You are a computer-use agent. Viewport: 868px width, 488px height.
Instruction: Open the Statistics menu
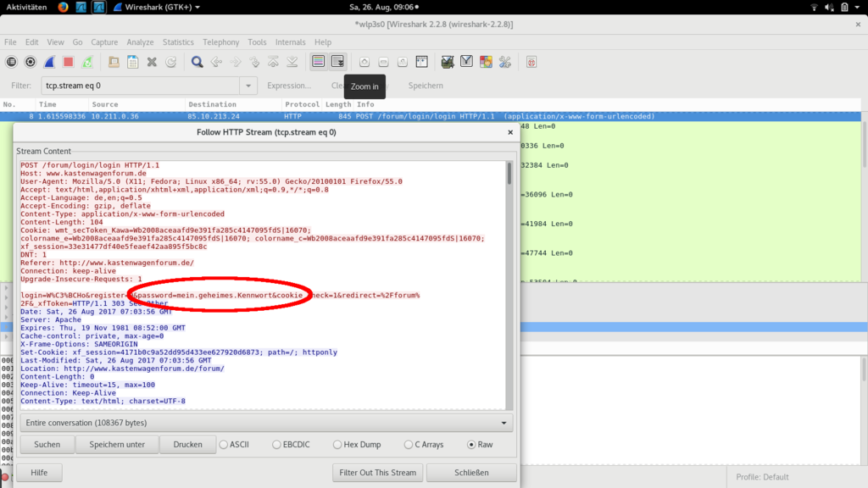[178, 42]
